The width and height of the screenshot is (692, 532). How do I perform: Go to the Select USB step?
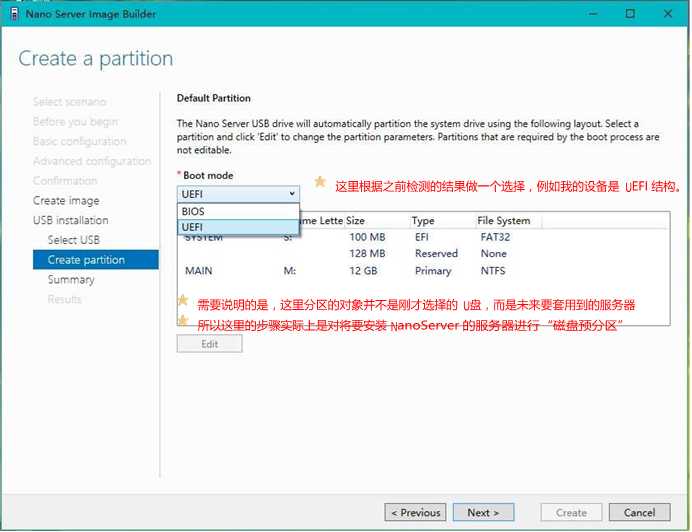pyautogui.click(x=74, y=240)
